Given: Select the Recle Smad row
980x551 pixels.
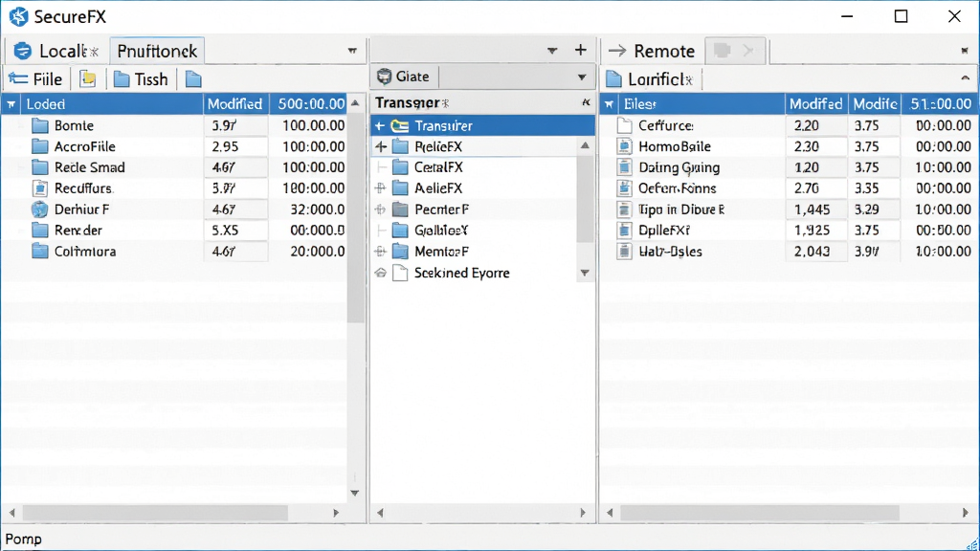Looking at the screenshot, I should pyautogui.click(x=174, y=167).
